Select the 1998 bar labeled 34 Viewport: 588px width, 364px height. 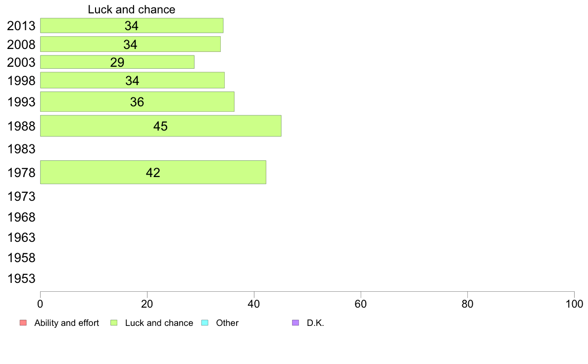tap(132, 80)
